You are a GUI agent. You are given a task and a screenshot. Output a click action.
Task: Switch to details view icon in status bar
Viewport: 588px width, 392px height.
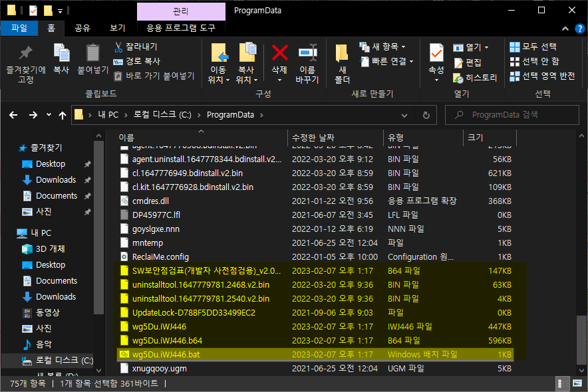[562, 384]
